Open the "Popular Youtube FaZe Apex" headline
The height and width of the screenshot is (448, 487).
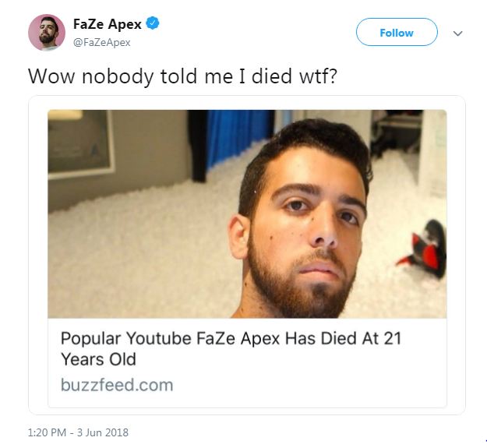[x=231, y=348]
